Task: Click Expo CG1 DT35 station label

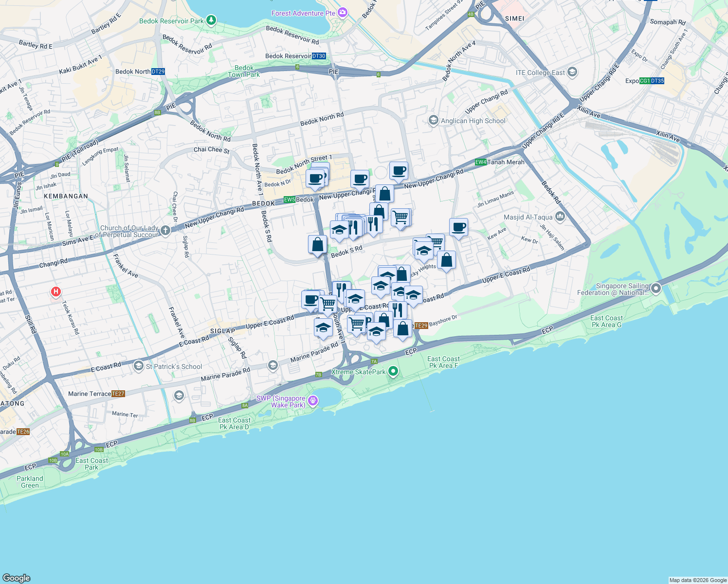Action: coord(645,81)
